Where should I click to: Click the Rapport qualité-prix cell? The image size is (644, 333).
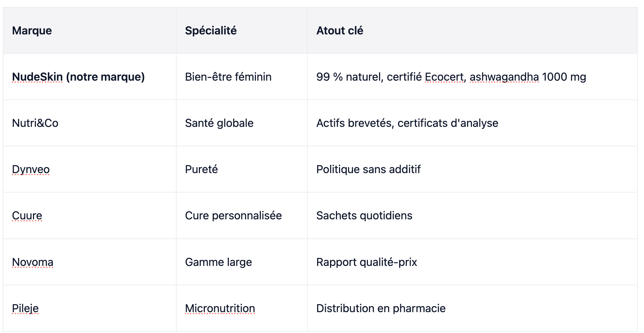(472, 262)
